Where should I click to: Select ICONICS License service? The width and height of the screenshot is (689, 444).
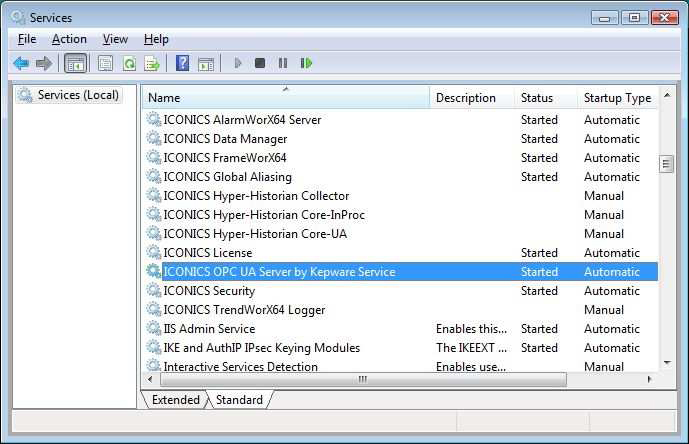(402, 252)
